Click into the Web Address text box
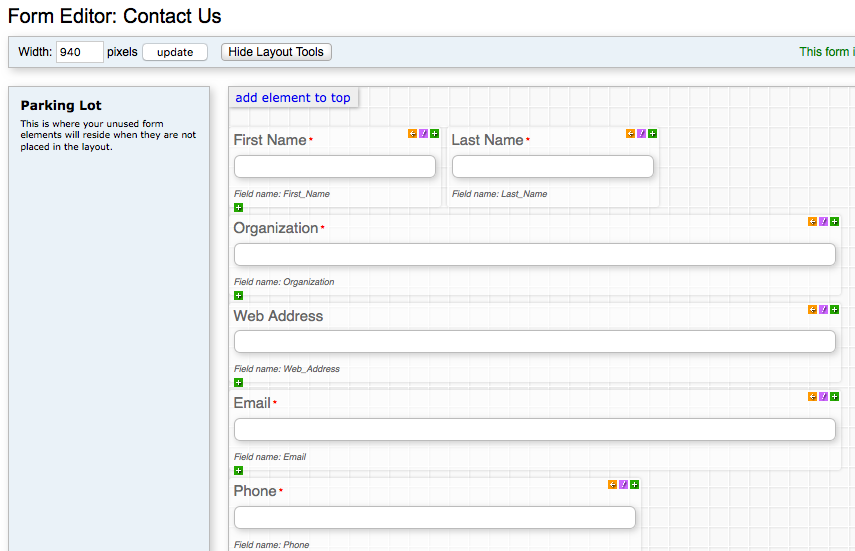The image size is (855, 551). (x=534, y=342)
